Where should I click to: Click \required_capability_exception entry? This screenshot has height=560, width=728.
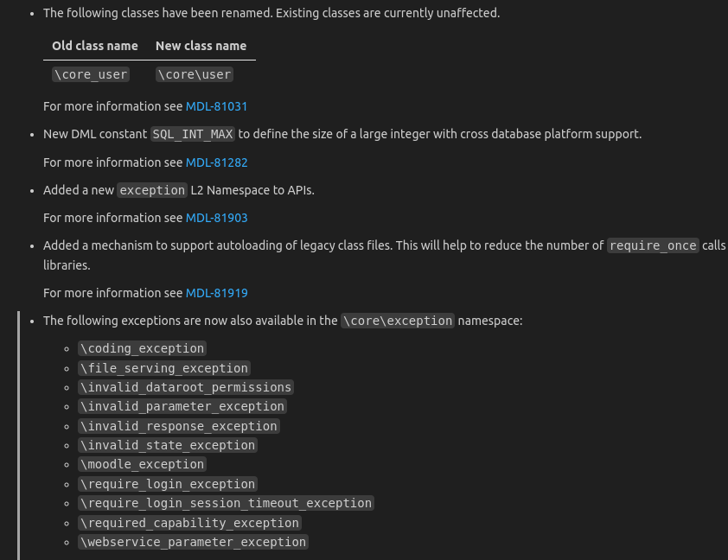click(189, 524)
